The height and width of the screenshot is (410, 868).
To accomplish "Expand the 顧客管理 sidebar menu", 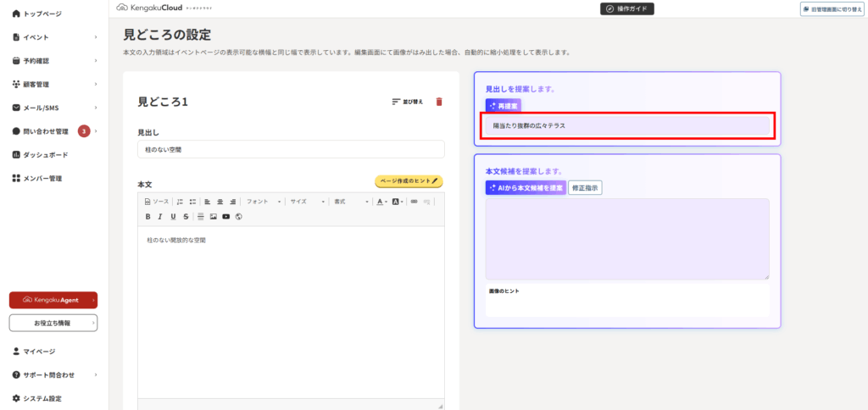I will [53, 84].
